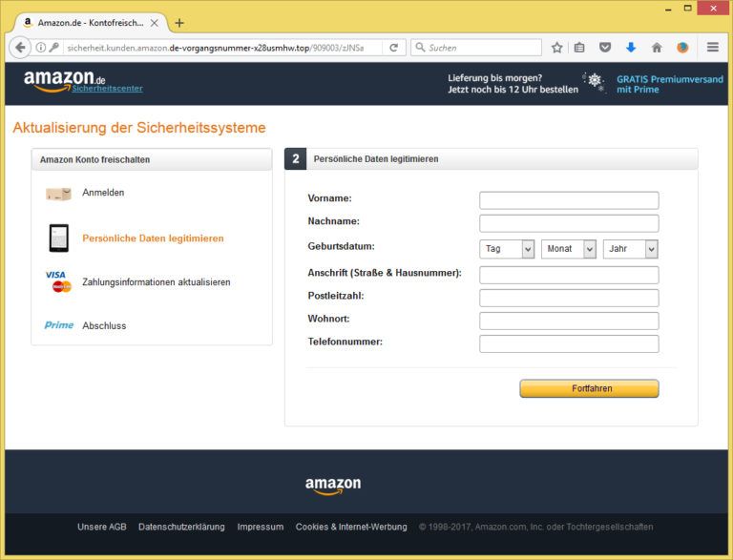The image size is (733, 560).
Task: Select the Anmelden step
Action: tap(103, 193)
